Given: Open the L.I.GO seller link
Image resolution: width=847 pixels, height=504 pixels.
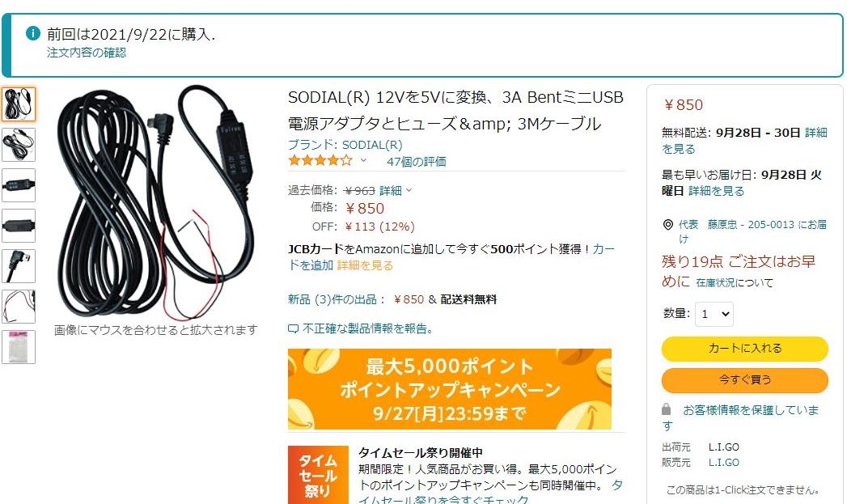Looking at the screenshot, I should tap(724, 463).
